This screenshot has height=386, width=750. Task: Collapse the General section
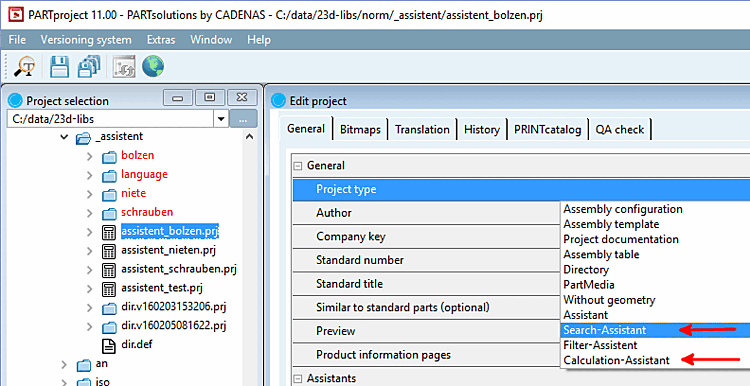(x=298, y=166)
